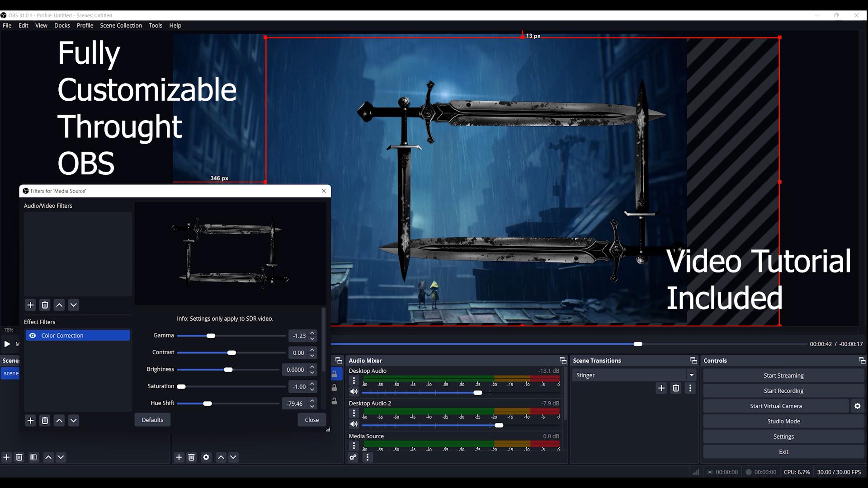Delete the selected effect filter
868x488 pixels.
pyautogui.click(x=45, y=421)
